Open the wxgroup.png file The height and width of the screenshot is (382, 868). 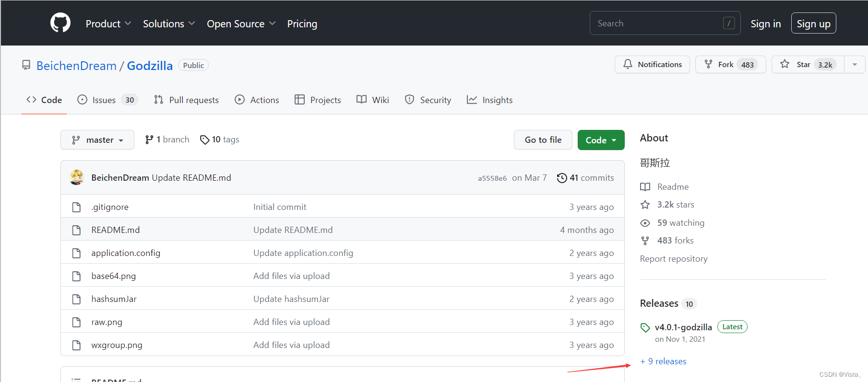click(117, 345)
